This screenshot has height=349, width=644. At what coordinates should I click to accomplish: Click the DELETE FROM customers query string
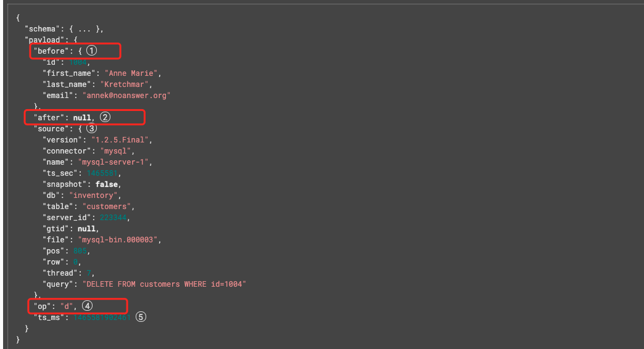[x=164, y=284]
